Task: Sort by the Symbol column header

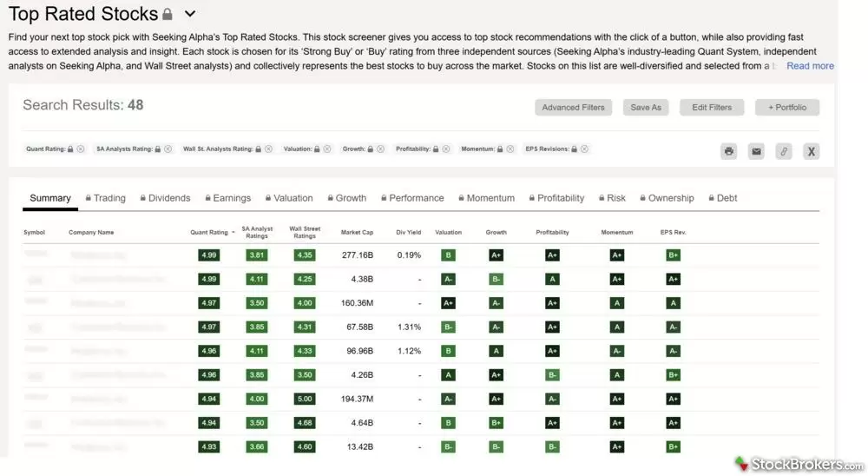Action: [x=35, y=233]
